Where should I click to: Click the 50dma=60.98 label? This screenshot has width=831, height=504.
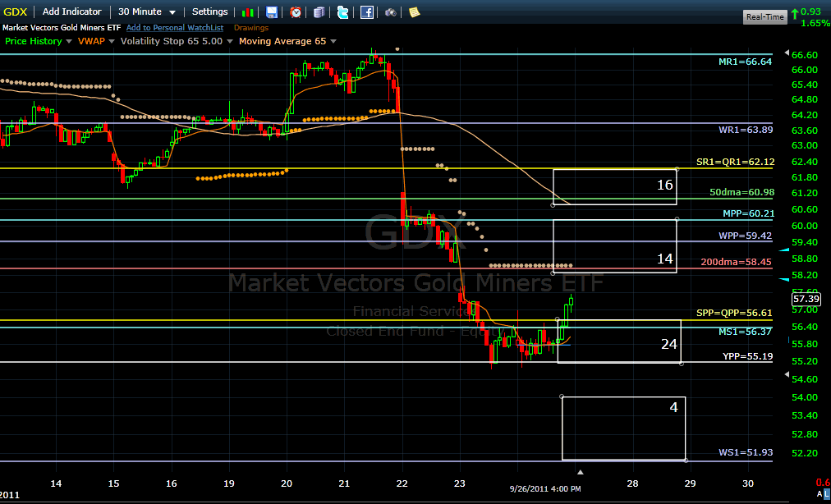pos(742,192)
